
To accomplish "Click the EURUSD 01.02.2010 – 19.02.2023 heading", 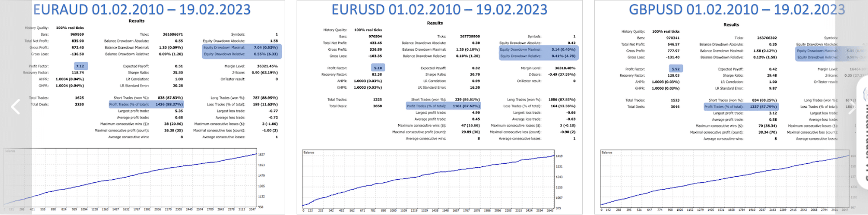I will point(439,10).
